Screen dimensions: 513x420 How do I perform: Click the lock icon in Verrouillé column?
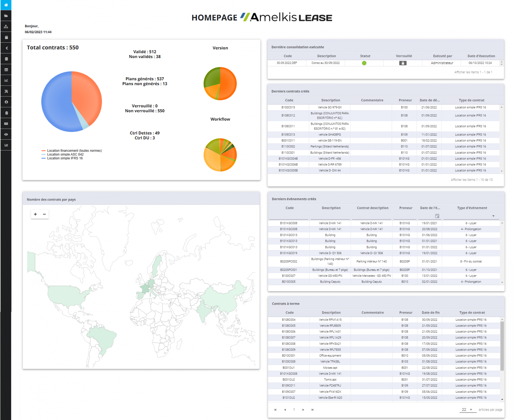click(x=403, y=63)
